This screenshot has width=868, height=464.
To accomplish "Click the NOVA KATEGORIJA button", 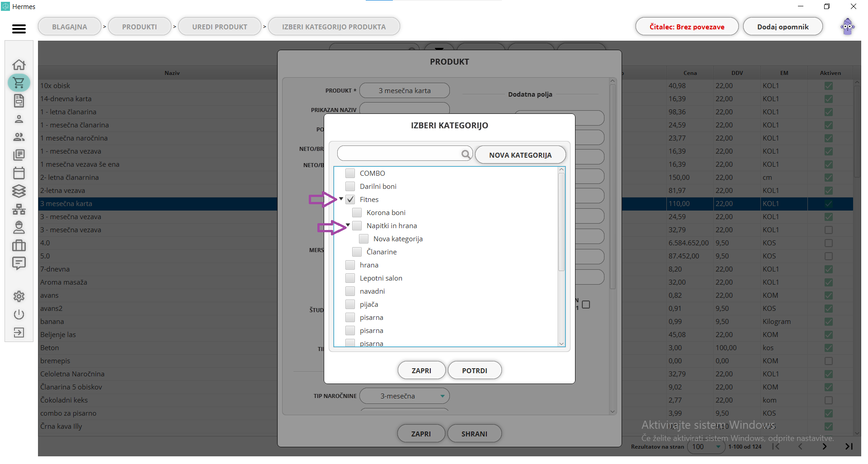I will click(520, 155).
